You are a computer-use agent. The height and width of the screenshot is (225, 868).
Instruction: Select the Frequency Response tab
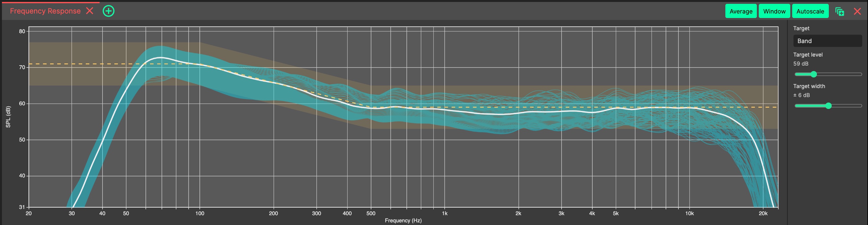[x=45, y=11]
